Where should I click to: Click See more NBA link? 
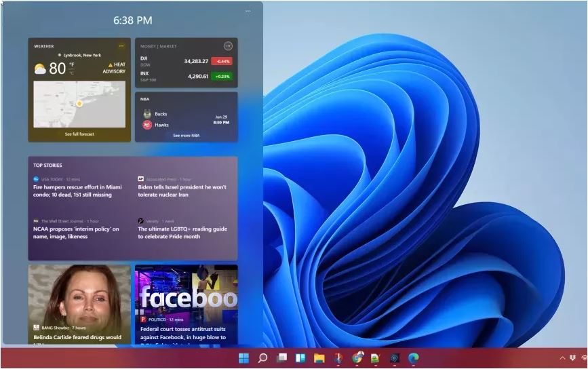coord(186,136)
